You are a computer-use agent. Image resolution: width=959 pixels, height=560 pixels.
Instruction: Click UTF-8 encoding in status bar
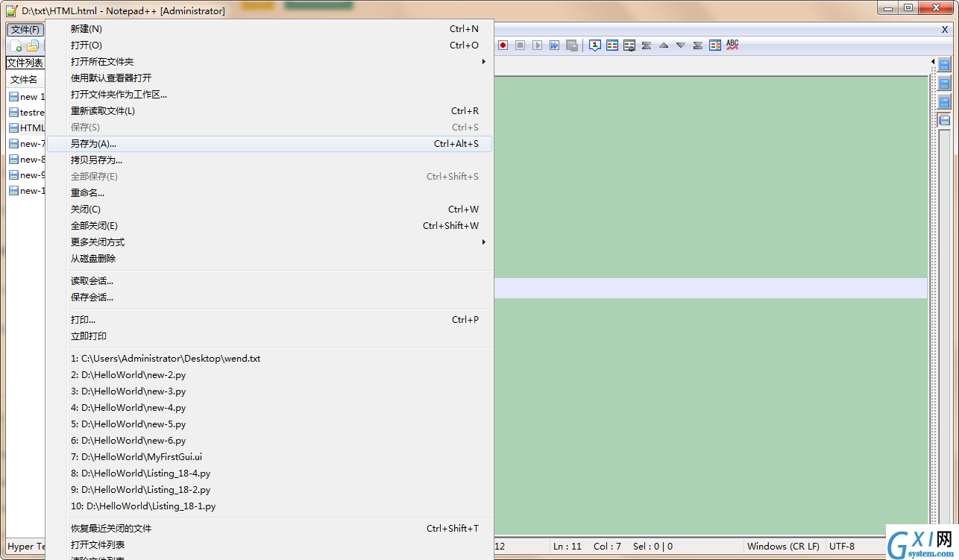point(842,547)
